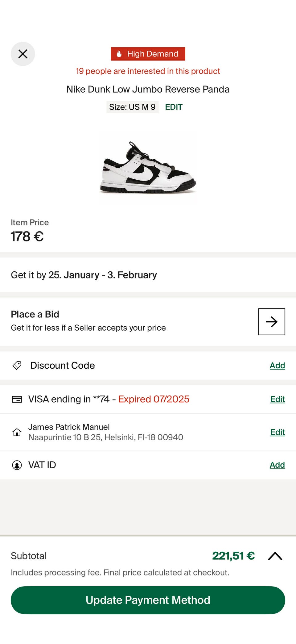
Task: Click the credit card icon
Action: click(17, 399)
